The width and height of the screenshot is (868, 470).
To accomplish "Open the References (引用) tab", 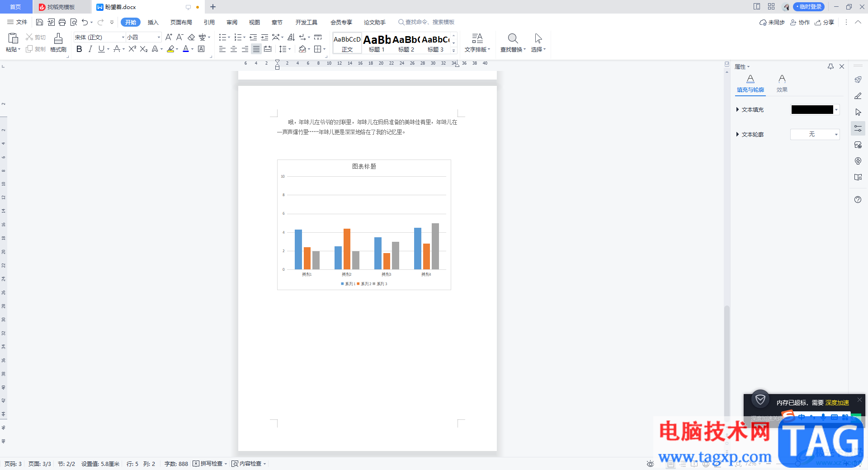I will click(209, 22).
